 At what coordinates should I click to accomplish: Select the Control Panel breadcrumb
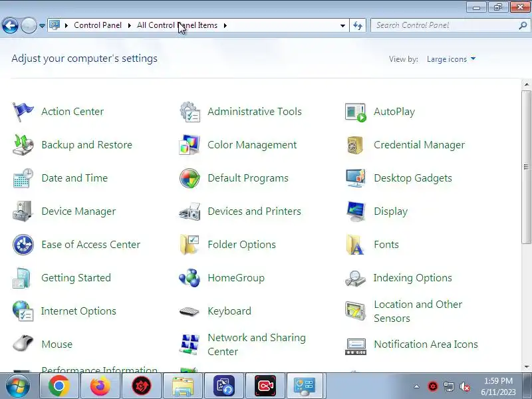[97, 25]
